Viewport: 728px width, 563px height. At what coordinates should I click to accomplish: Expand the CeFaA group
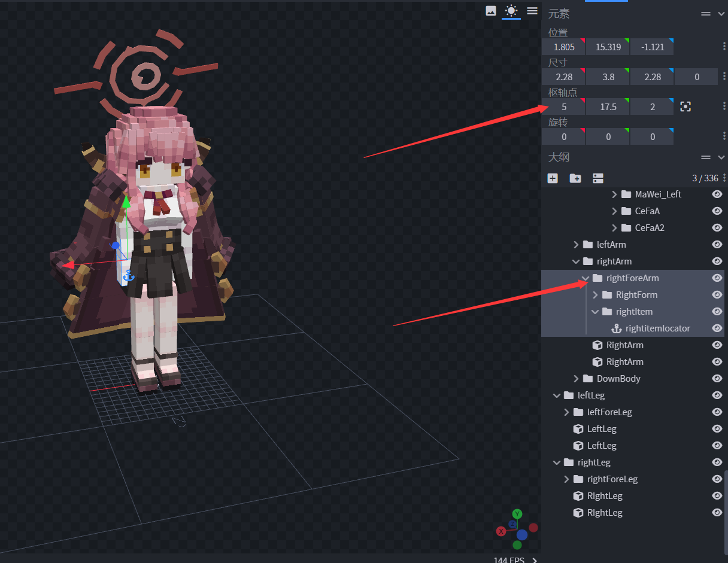coord(614,211)
